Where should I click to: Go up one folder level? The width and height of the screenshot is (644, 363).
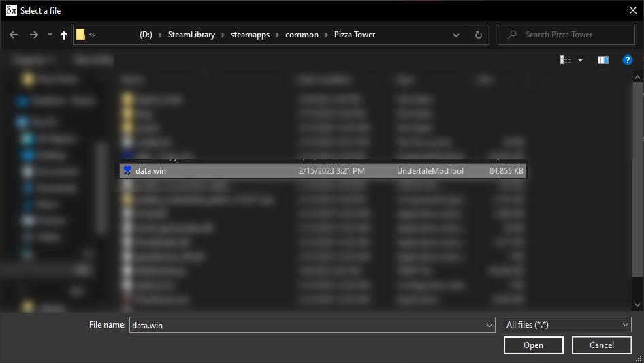point(64,35)
